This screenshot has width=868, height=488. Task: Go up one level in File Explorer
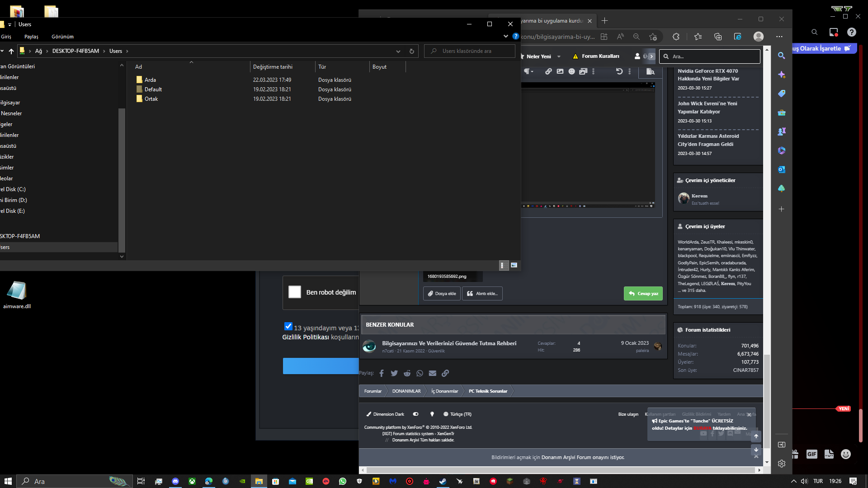pos(11,51)
